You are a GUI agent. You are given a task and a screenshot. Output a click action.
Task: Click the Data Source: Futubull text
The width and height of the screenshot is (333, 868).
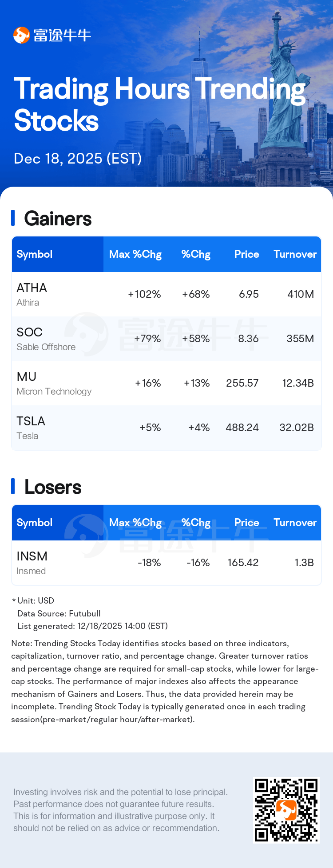59,613
